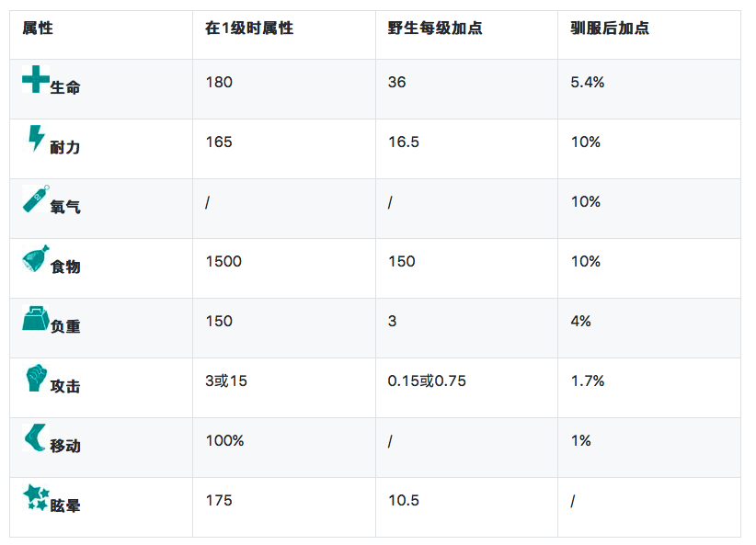
Task: Select the health base value 180
Action: click(x=219, y=83)
